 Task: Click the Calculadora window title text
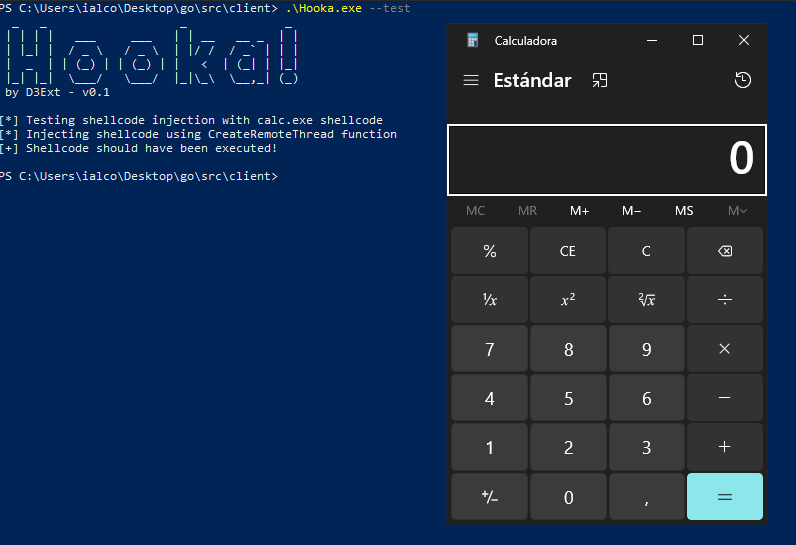(525, 41)
